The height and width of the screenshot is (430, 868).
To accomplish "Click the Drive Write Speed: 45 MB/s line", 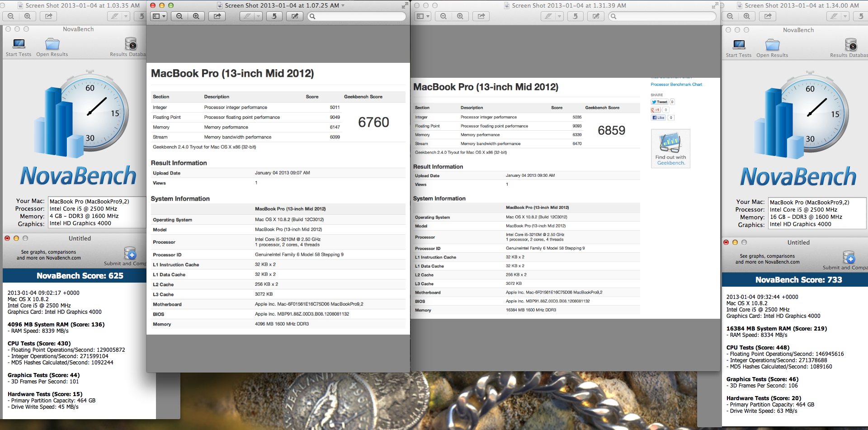I will click(x=43, y=407).
